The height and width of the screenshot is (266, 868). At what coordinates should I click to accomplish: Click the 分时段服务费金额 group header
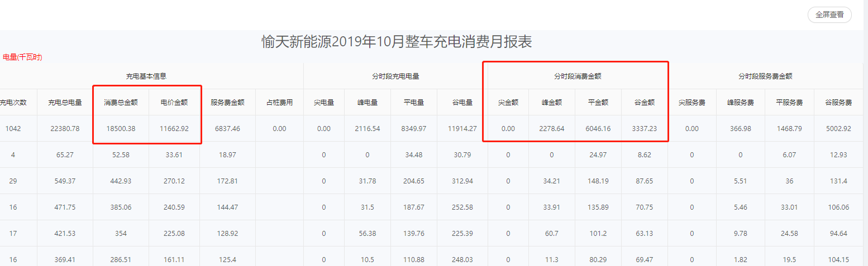click(x=765, y=76)
